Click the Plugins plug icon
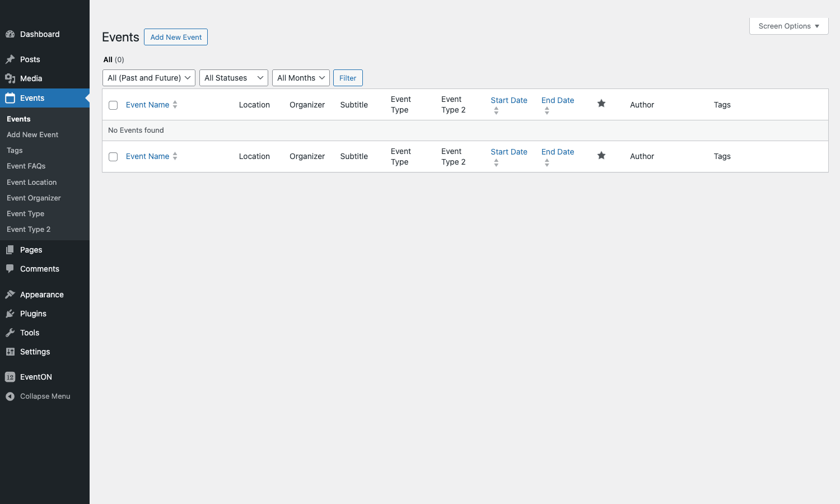 click(x=10, y=314)
